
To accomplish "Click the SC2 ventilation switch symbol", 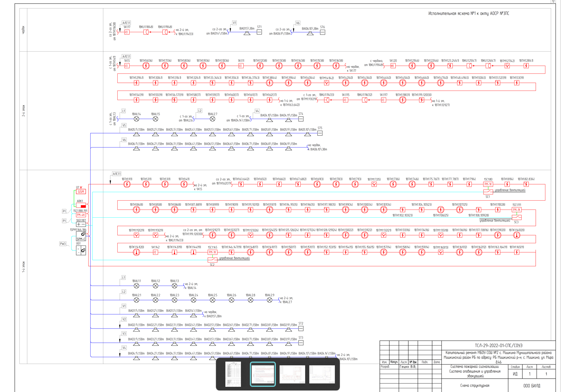I will (x=212, y=260).
